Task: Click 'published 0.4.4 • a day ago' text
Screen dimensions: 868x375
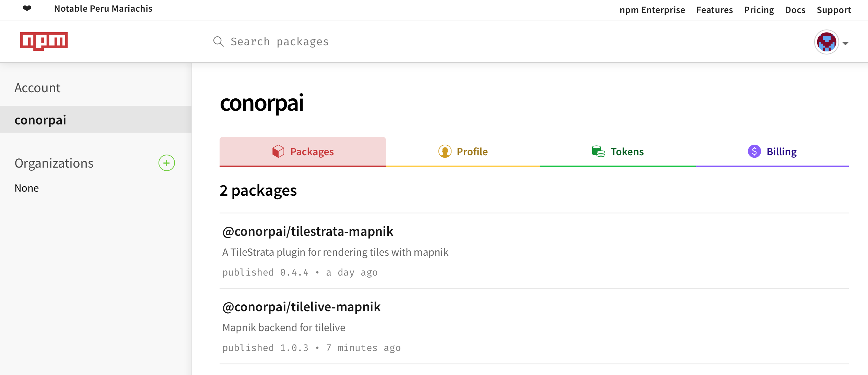Action: [300, 273]
